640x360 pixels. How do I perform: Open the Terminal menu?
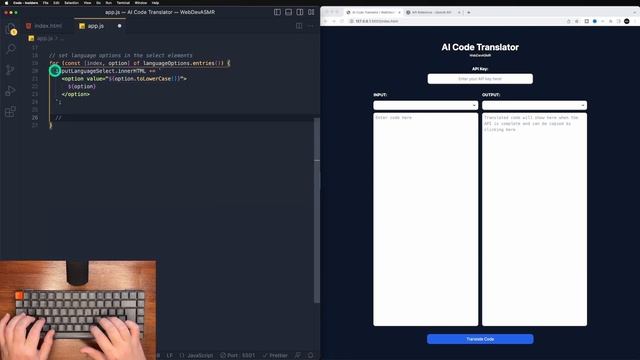point(123,3)
